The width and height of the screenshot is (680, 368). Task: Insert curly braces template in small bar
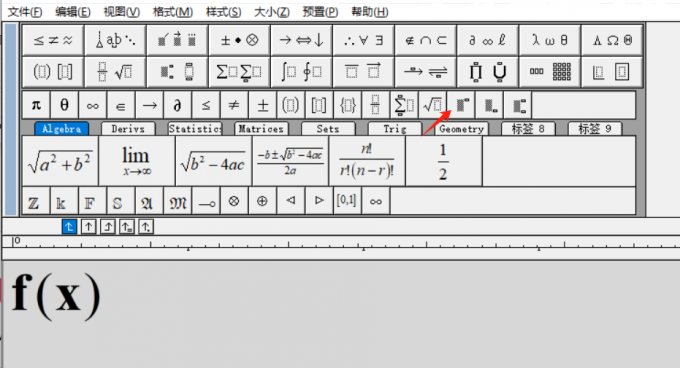point(347,105)
